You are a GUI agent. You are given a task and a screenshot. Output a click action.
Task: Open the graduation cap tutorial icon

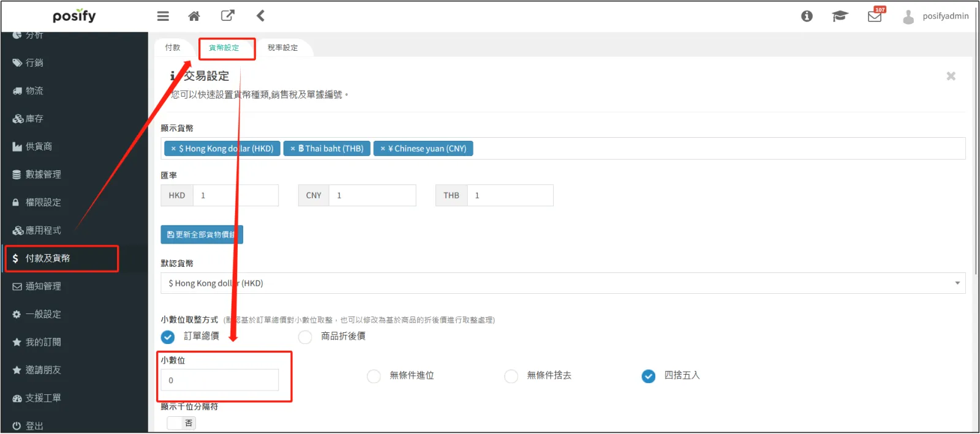[x=840, y=16]
